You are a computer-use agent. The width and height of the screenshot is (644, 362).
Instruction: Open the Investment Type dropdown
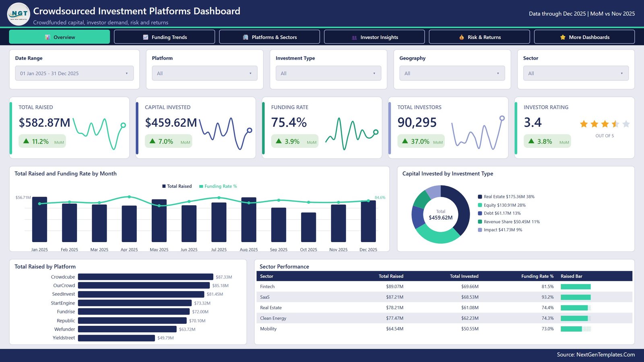(x=328, y=73)
